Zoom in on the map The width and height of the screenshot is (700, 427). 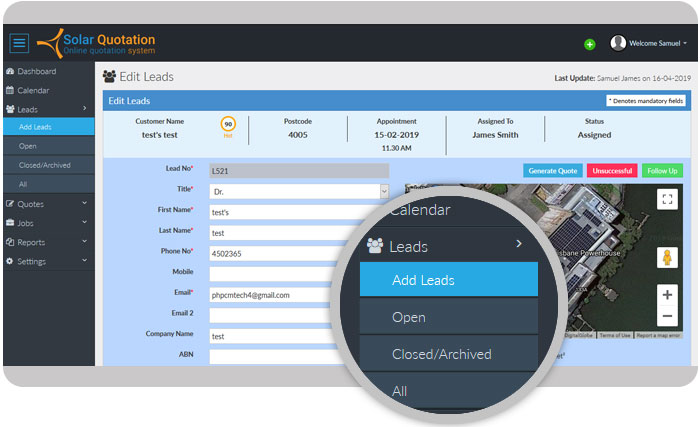667,295
